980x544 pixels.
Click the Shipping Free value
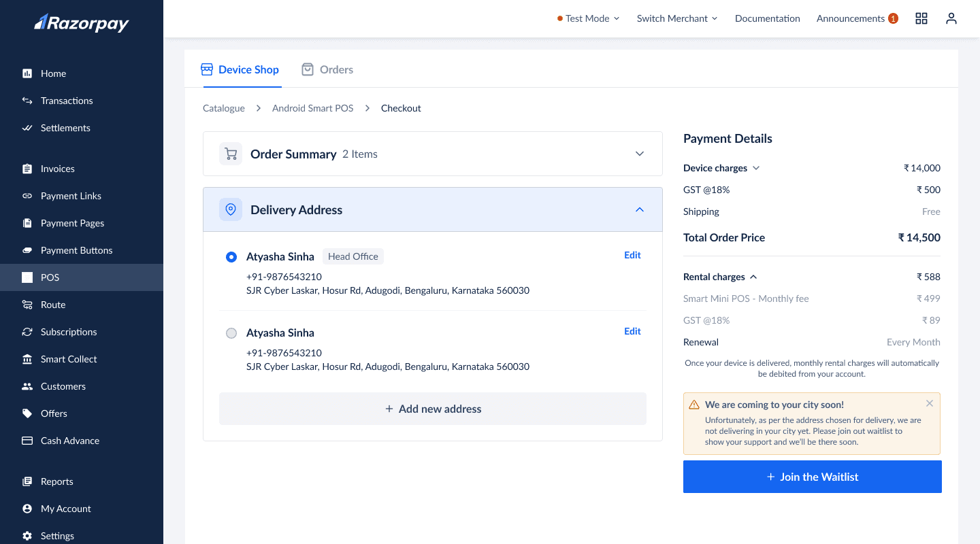click(x=931, y=211)
